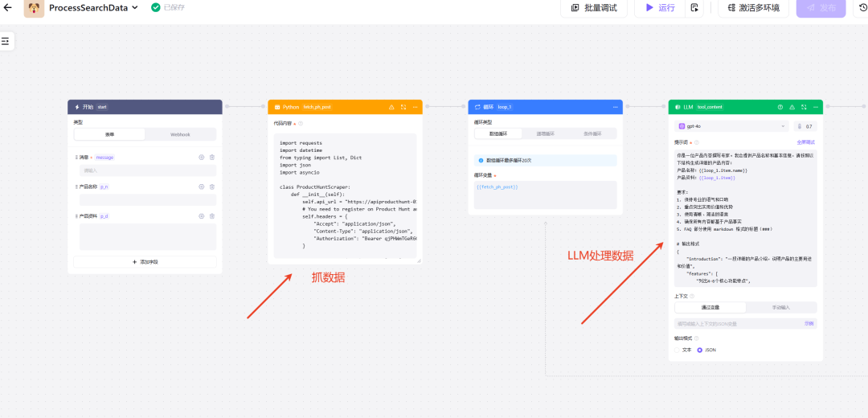Open the LLM node more options menu

point(815,107)
